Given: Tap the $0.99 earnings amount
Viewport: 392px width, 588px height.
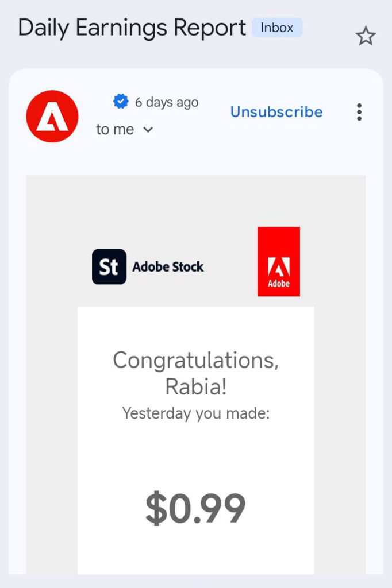Looking at the screenshot, I should pos(195,509).
